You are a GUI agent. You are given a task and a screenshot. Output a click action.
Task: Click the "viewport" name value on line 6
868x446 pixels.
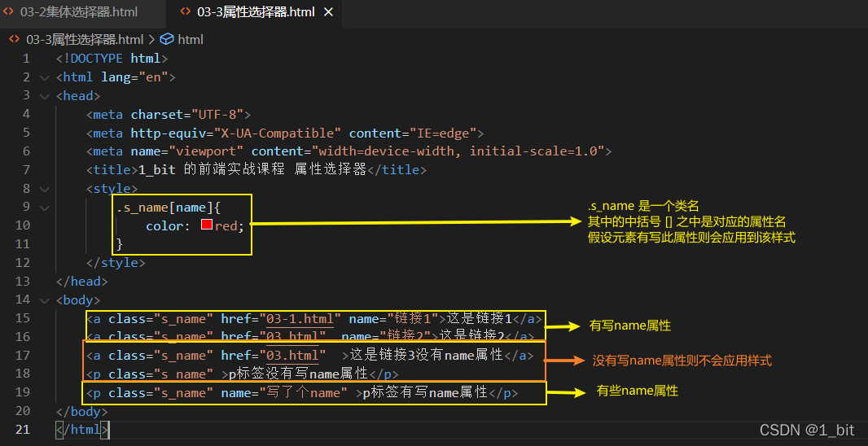[206, 151]
